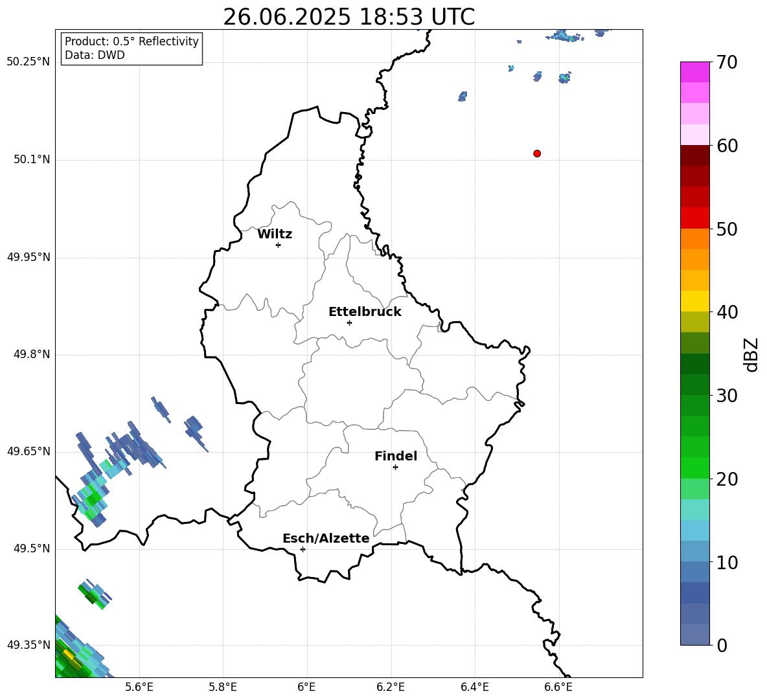Click the 20 tick on the colorbar
Viewport: 767px width, 700px height.
pyautogui.click(x=727, y=479)
